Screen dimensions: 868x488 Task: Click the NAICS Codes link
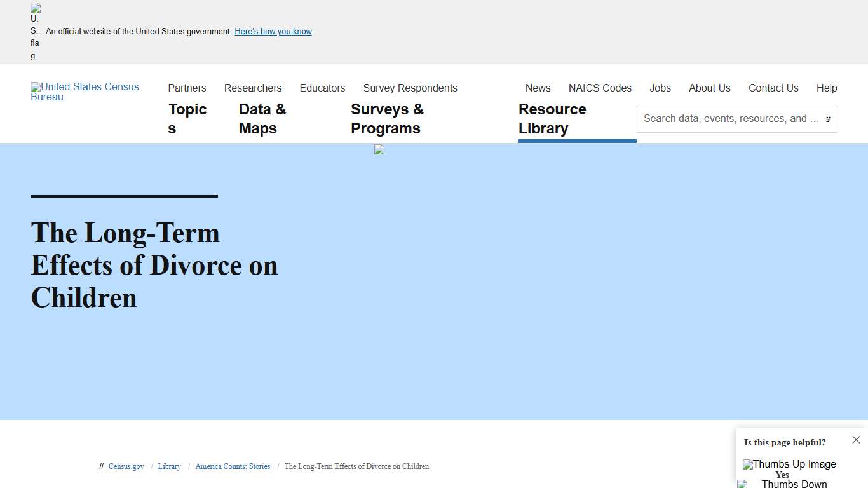(x=600, y=88)
